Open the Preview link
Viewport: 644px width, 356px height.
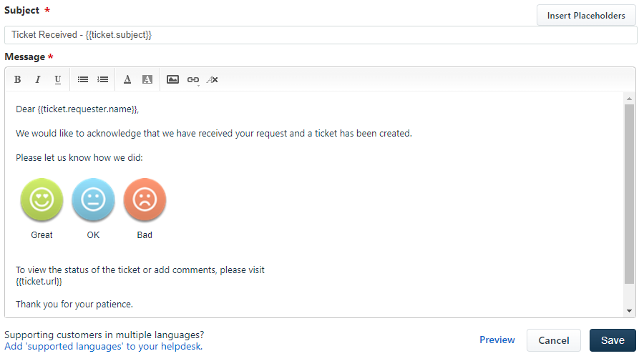pyautogui.click(x=497, y=340)
